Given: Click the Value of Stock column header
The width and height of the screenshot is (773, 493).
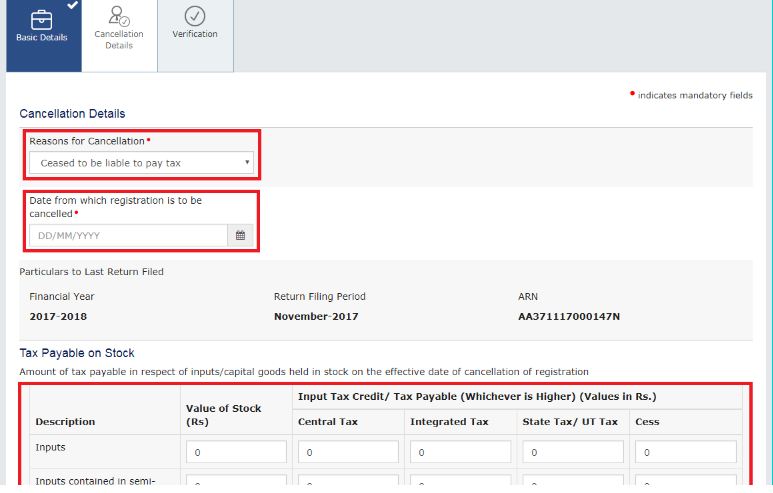Looking at the screenshot, I should (x=223, y=415).
